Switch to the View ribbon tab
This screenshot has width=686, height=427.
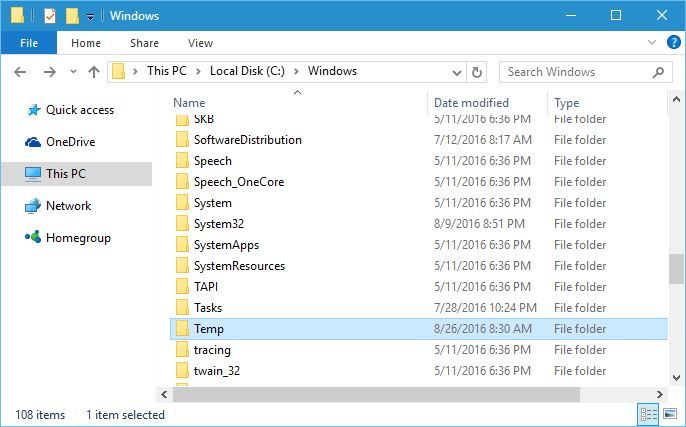tap(200, 43)
